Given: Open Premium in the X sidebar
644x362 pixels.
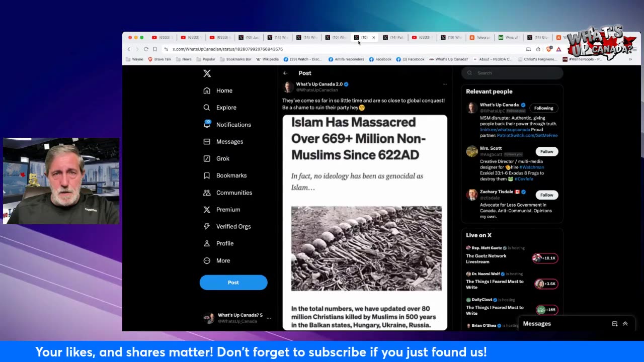Looking at the screenshot, I should [x=221, y=210].
